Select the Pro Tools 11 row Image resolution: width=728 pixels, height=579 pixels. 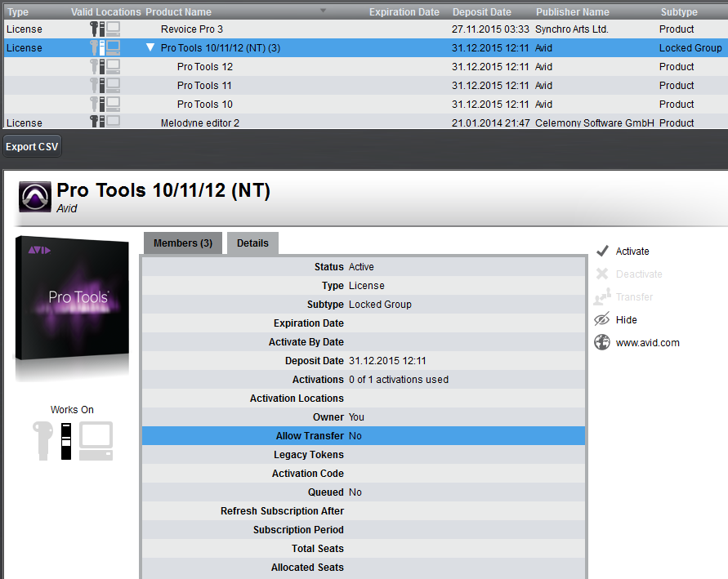click(366, 86)
